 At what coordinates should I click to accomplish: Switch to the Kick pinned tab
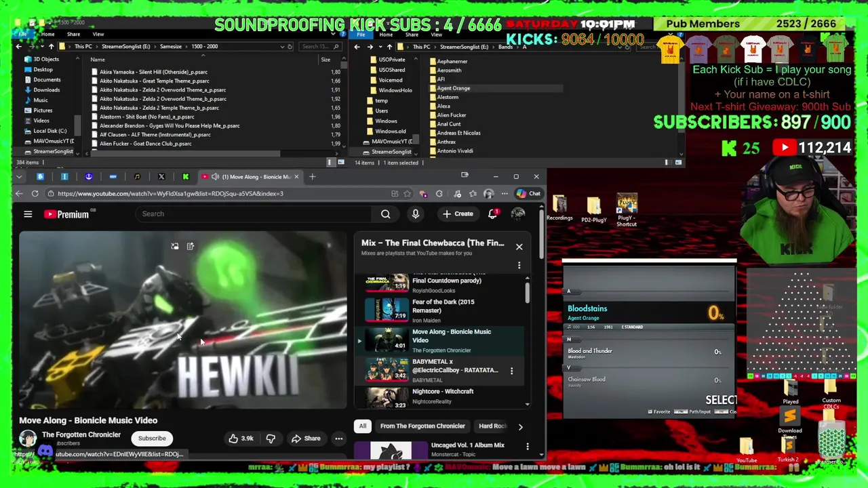tap(186, 177)
